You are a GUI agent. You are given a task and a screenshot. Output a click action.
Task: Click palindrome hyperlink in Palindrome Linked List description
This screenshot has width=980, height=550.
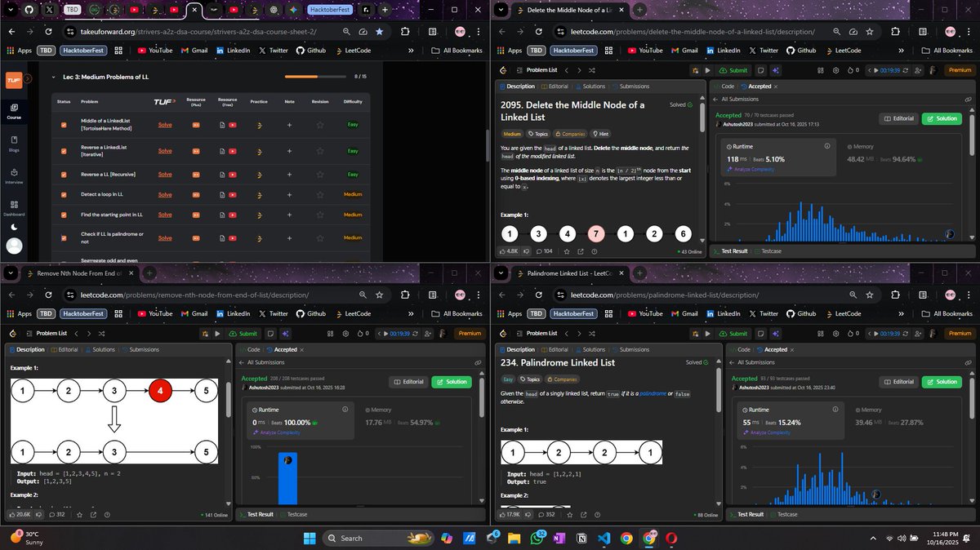coord(653,394)
